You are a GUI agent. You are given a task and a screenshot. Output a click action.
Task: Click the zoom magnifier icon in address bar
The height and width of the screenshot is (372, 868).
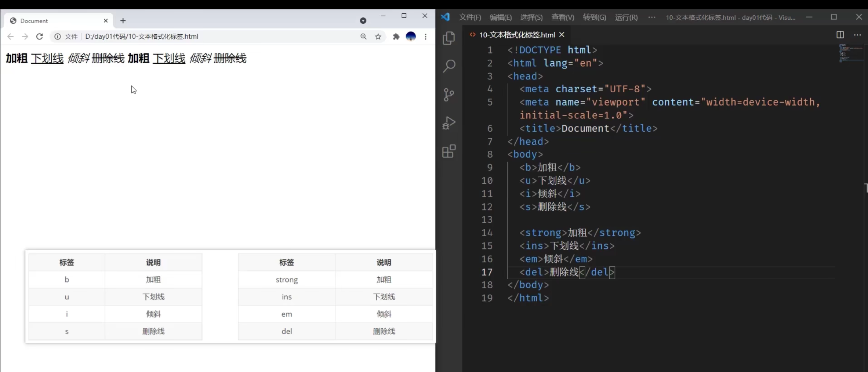364,36
